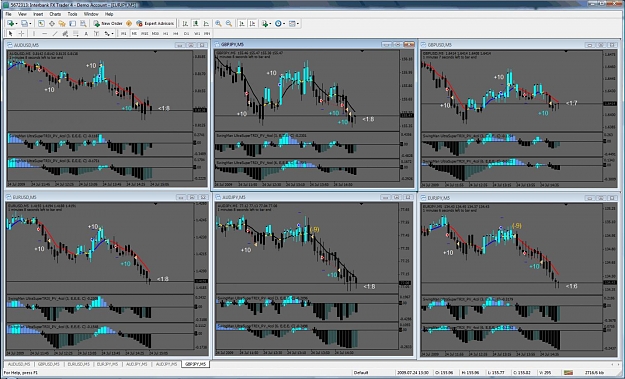Open the Indicators list icon
Screen dimensions: 625x379
coord(265,24)
